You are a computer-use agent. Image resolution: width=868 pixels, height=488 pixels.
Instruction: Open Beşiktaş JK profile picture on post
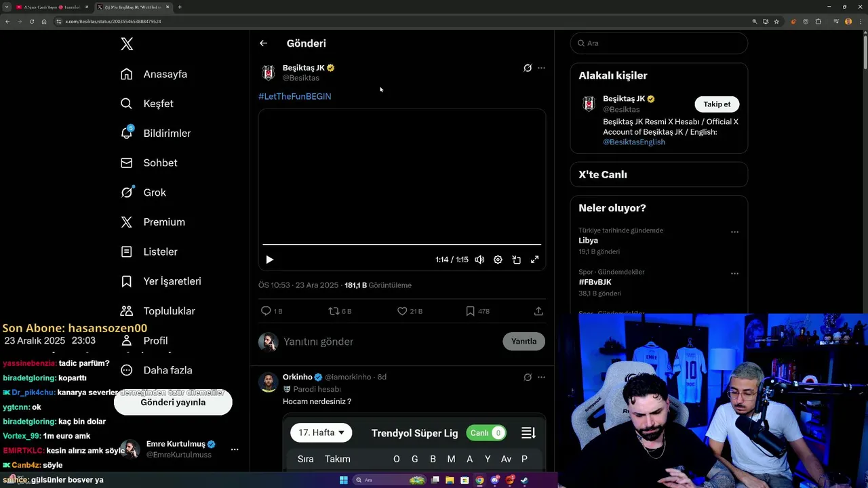click(x=269, y=73)
